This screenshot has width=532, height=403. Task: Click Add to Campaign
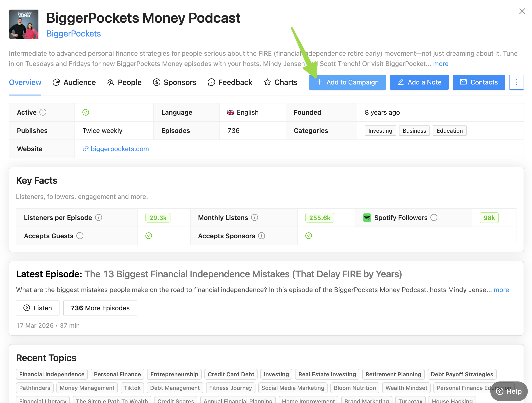347,82
